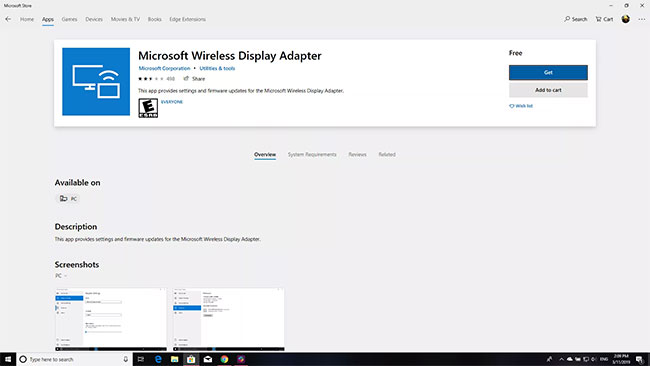Click the PC availability chip
This screenshot has width=650, height=366.
[68, 199]
